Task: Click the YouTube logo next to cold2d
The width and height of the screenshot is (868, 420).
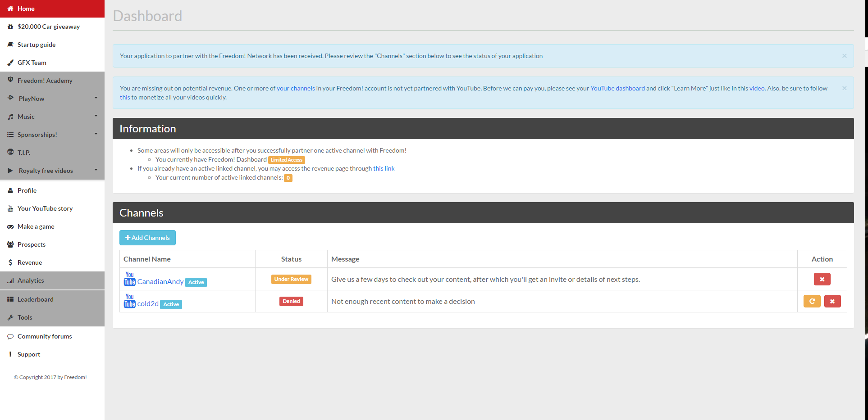Action: click(x=130, y=301)
